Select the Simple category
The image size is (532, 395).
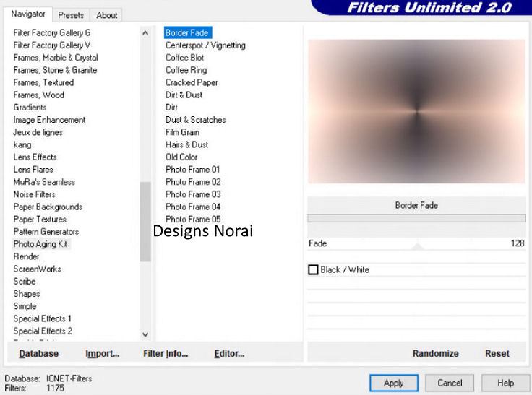point(25,306)
